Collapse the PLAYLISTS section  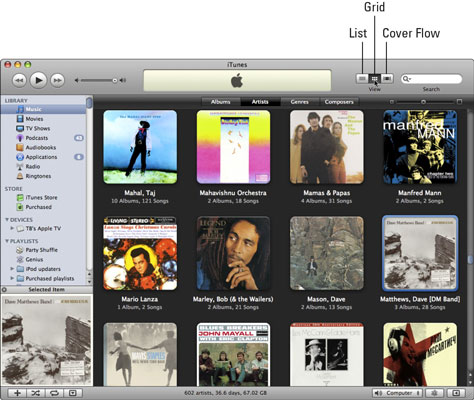tap(7, 241)
